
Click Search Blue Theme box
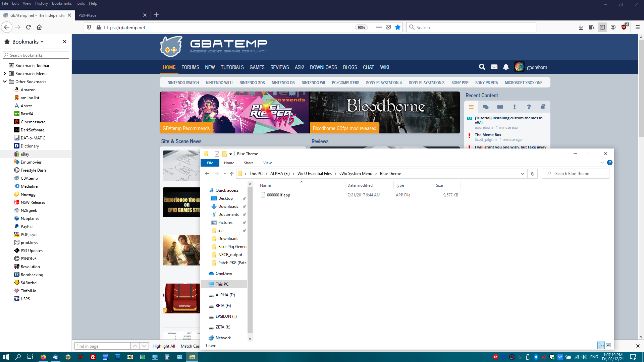[576, 174]
